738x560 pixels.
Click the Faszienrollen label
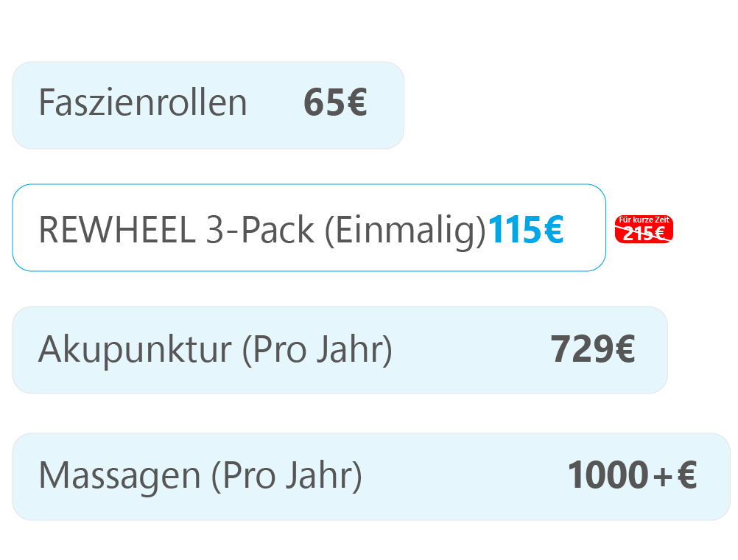(x=143, y=103)
